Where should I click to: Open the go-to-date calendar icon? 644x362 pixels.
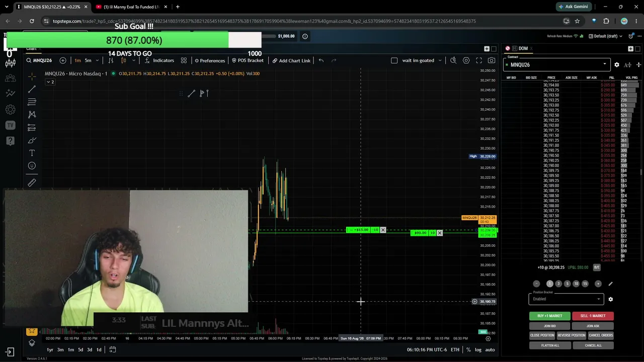coord(113,349)
